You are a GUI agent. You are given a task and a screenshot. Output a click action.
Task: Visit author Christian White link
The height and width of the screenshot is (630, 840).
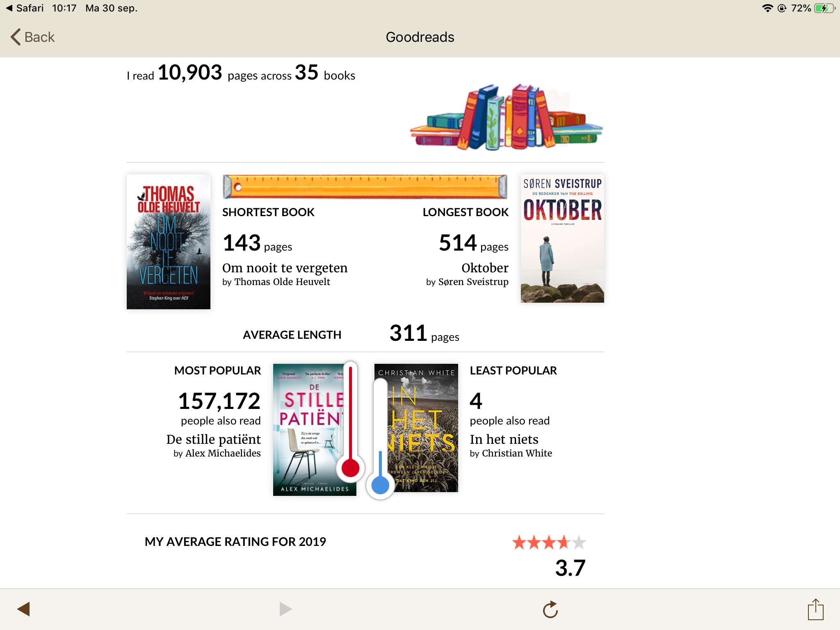coord(517,453)
